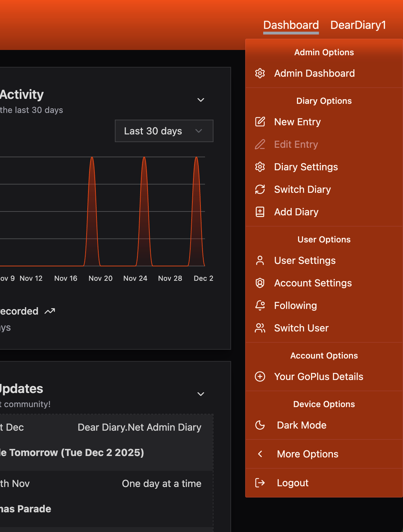Select Diary Settings in the menu
Screen dimensions: 403x532
324,167
